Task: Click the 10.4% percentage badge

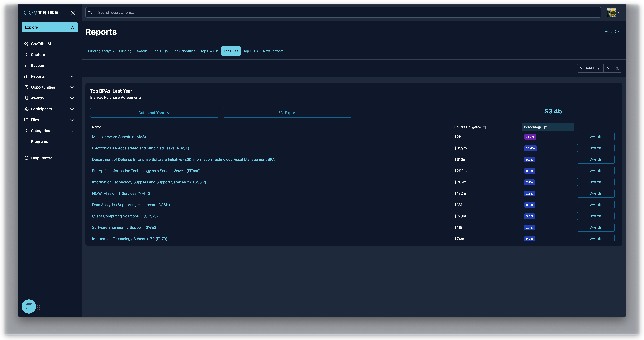Action: click(x=530, y=148)
